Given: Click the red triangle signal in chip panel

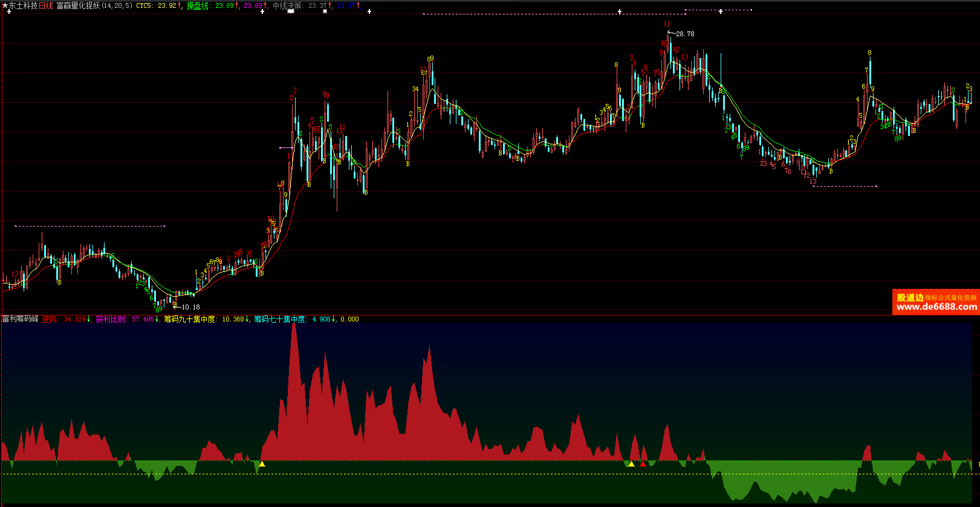Looking at the screenshot, I should coord(643,464).
